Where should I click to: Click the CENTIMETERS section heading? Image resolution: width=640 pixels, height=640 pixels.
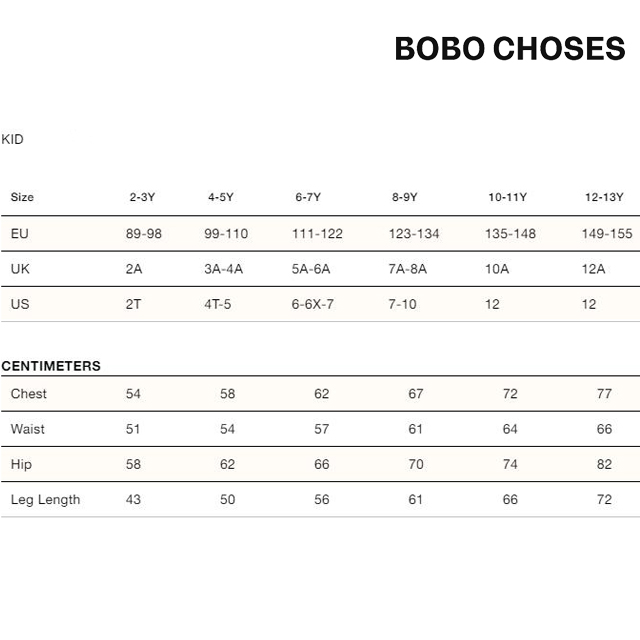[51, 366]
